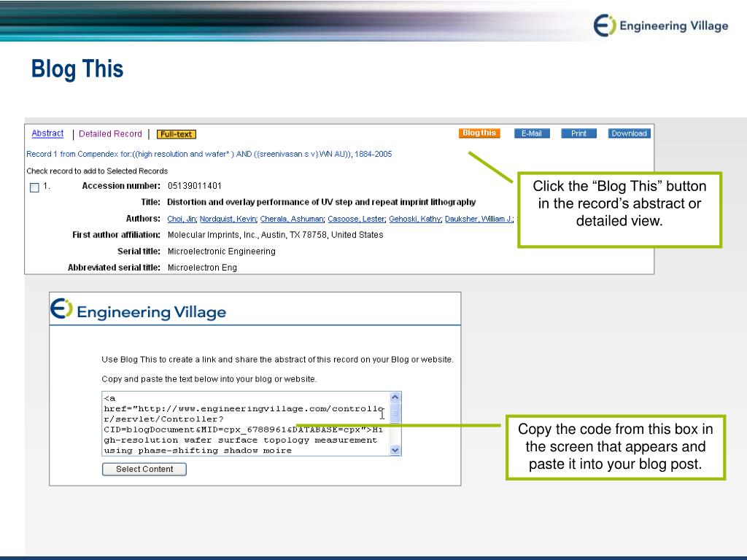Open author link Cherala, Ashuman

[x=292, y=219]
